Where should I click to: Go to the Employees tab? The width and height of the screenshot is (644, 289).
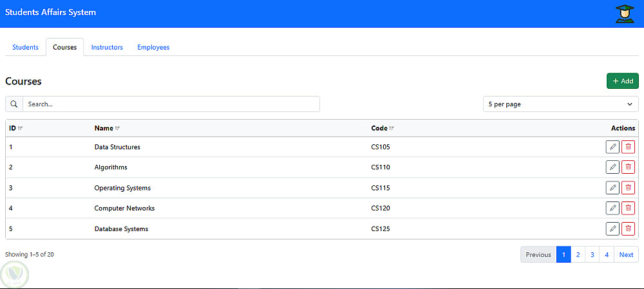tap(153, 47)
